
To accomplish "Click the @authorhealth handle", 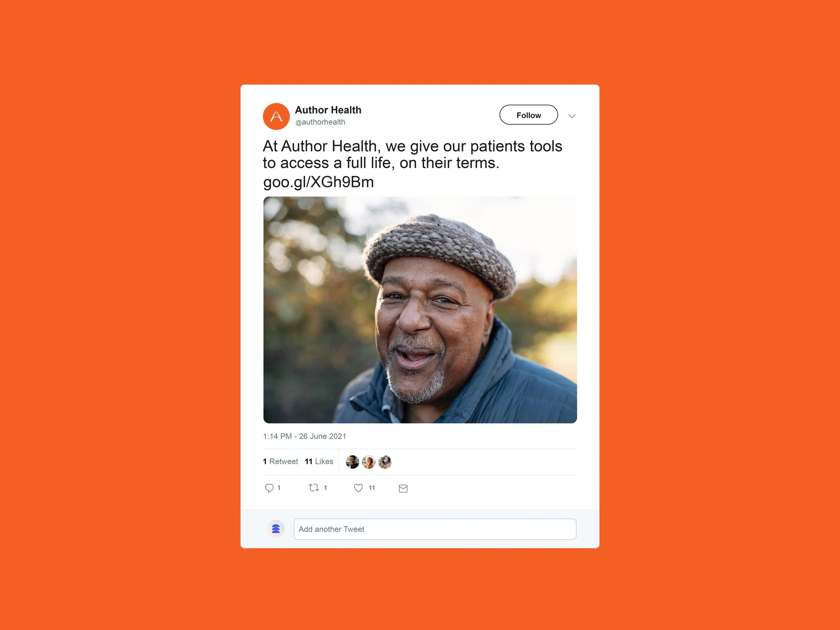I will pyautogui.click(x=320, y=122).
